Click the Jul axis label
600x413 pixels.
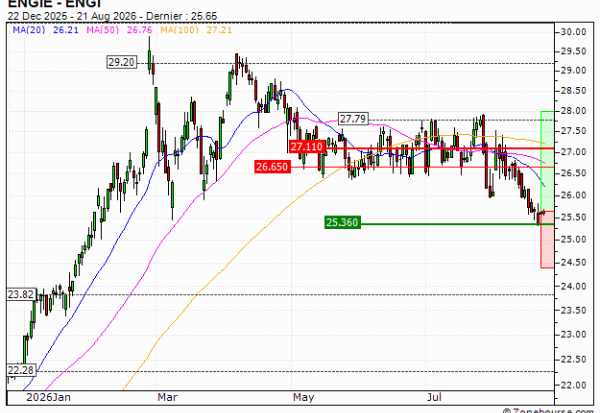434,397
